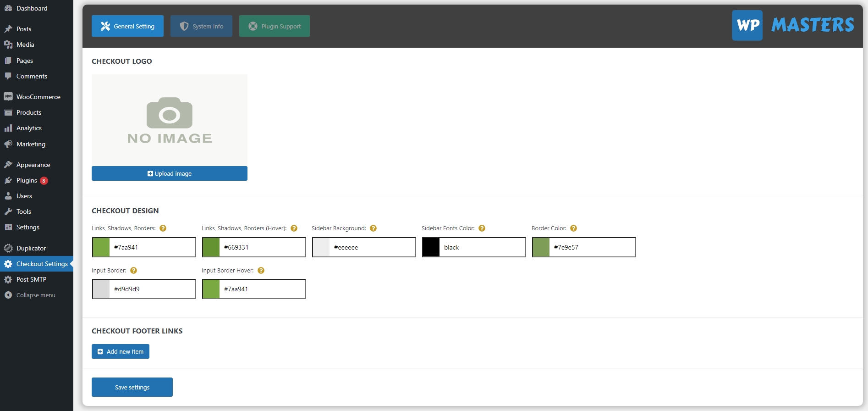
Task: Click the Post SMTP gear icon
Action: [x=8, y=279]
